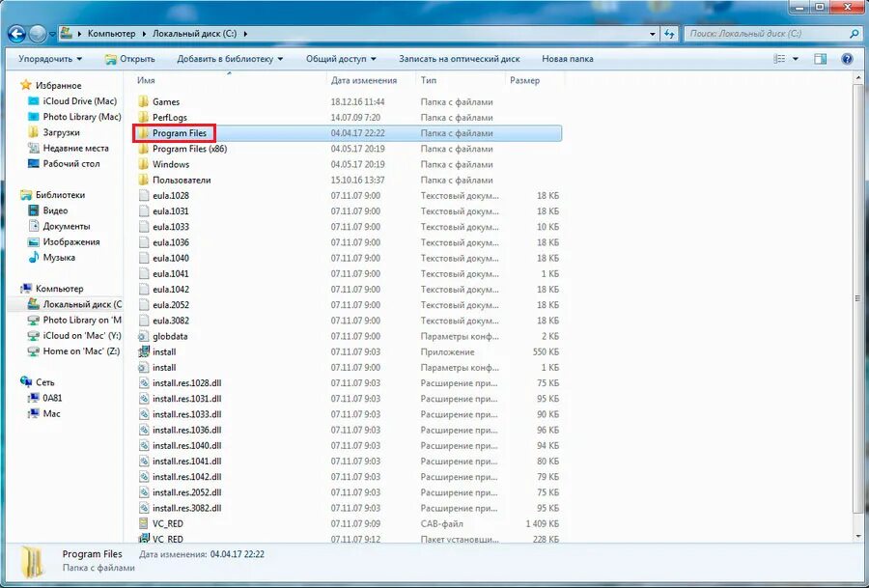Click the search magnifier icon

[855, 34]
